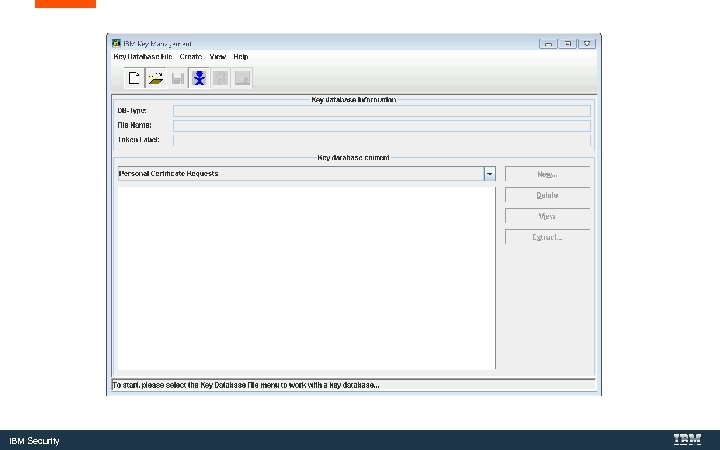This screenshot has height=450, width=720.
Task: Open the Help menu
Action: pyautogui.click(x=241, y=56)
